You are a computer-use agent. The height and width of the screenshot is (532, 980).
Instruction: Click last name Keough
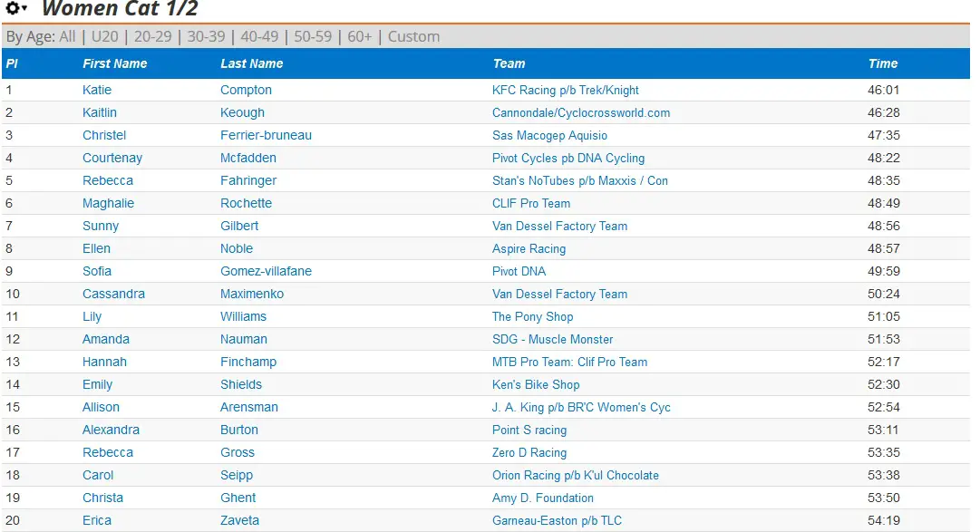[x=242, y=112]
